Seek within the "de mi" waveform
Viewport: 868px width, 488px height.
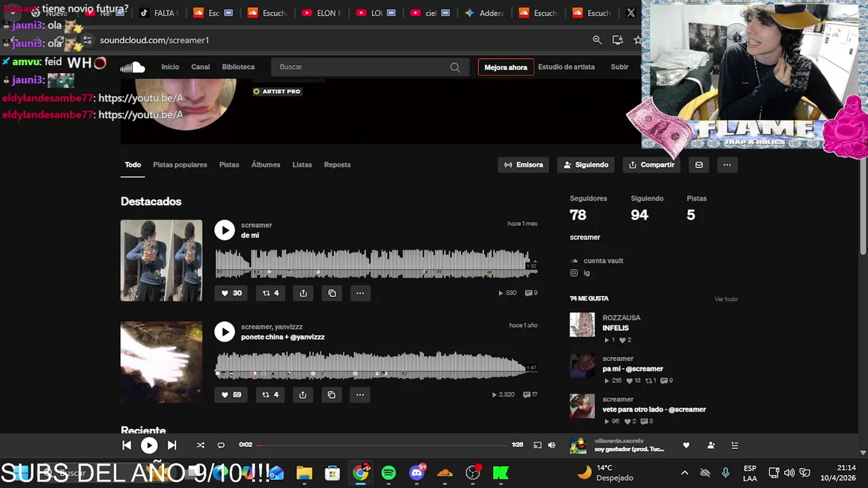click(x=376, y=264)
